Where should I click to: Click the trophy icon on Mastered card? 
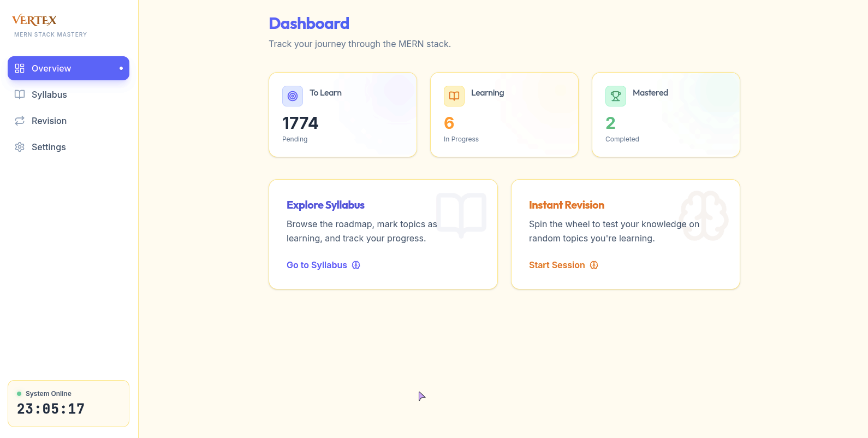(616, 96)
